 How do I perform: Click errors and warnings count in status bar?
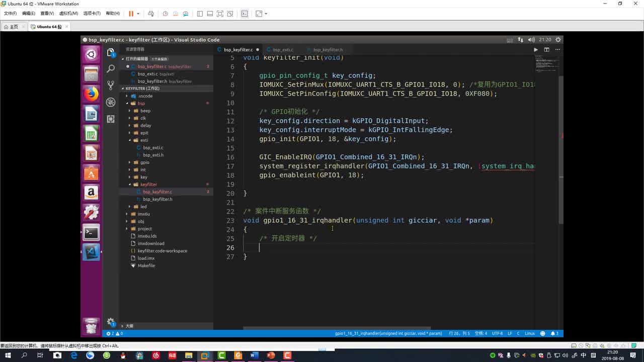click(x=115, y=333)
